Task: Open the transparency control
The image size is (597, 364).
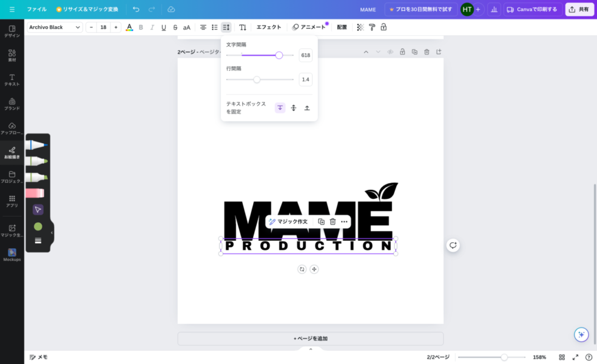Action: tap(360, 27)
